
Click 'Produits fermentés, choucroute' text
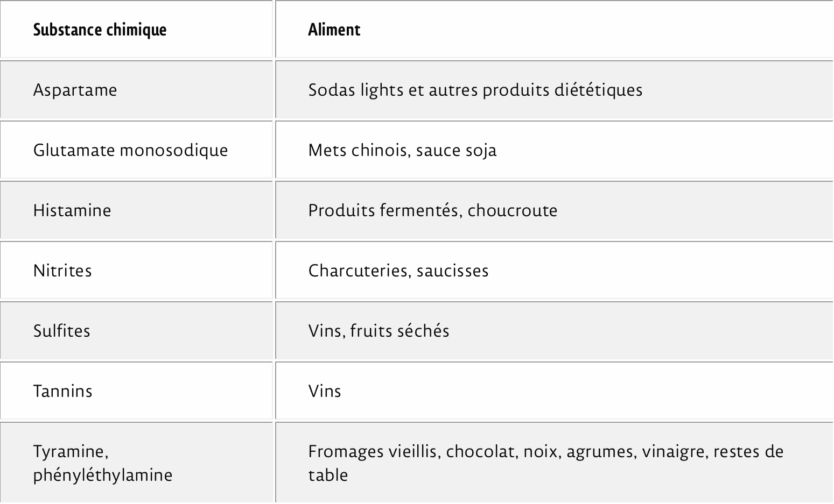coord(432,210)
